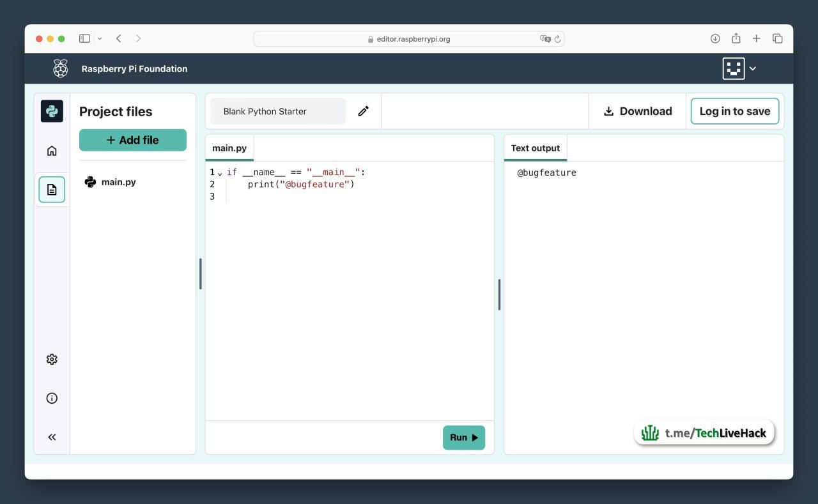Viewport: 818px width, 504px height.
Task: Select the Text output tab
Action: point(535,148)
